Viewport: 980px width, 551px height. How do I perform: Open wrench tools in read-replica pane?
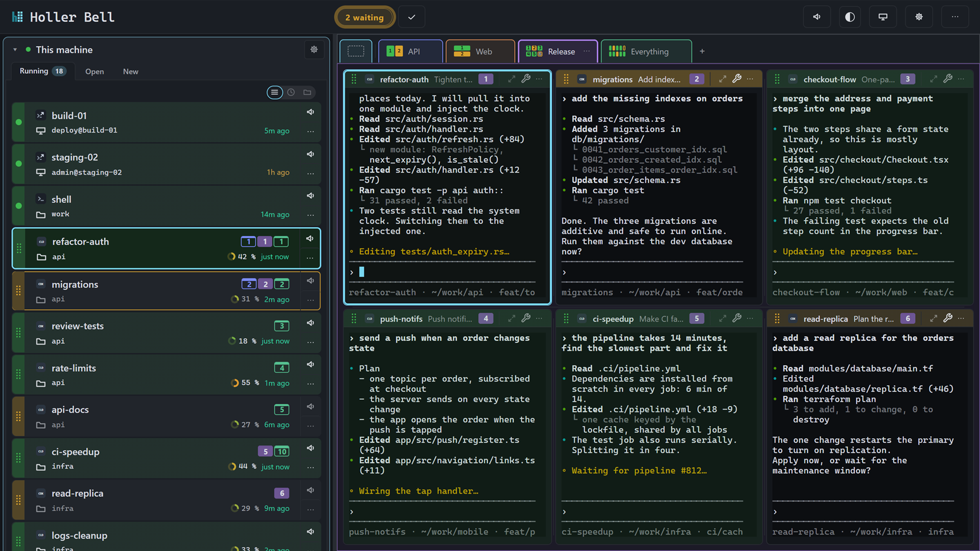(948, 319)
